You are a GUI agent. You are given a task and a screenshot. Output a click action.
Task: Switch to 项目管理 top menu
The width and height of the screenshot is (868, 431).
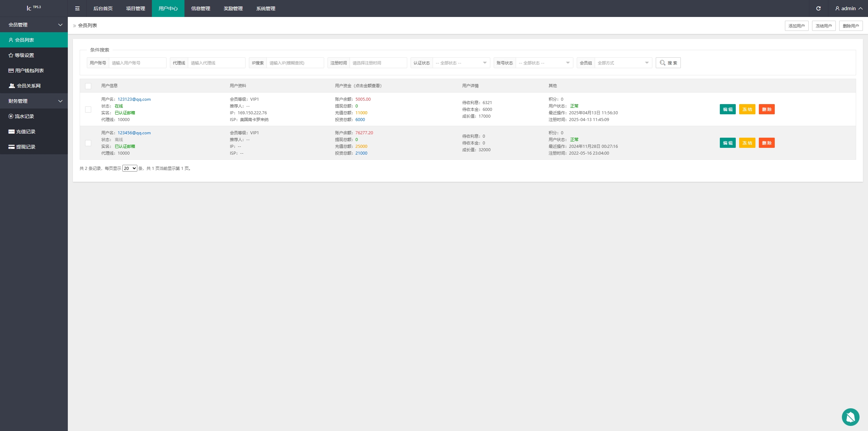pyautogui.click(x=136, y=8)
